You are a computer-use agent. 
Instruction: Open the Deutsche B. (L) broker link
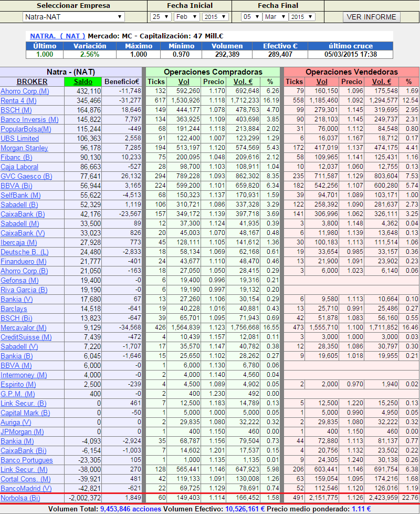[25, 252]
